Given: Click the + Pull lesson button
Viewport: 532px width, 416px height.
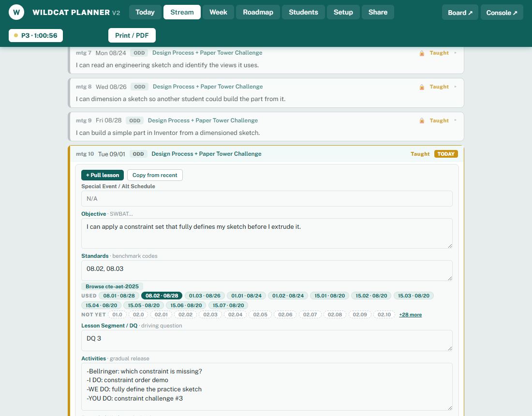Looking at the screenshot, I should 103,175.
